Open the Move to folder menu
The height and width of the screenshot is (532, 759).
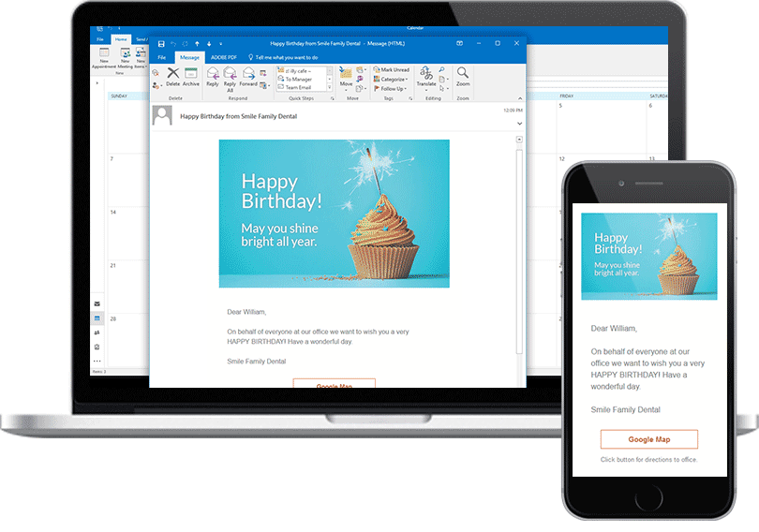point(346,78)
